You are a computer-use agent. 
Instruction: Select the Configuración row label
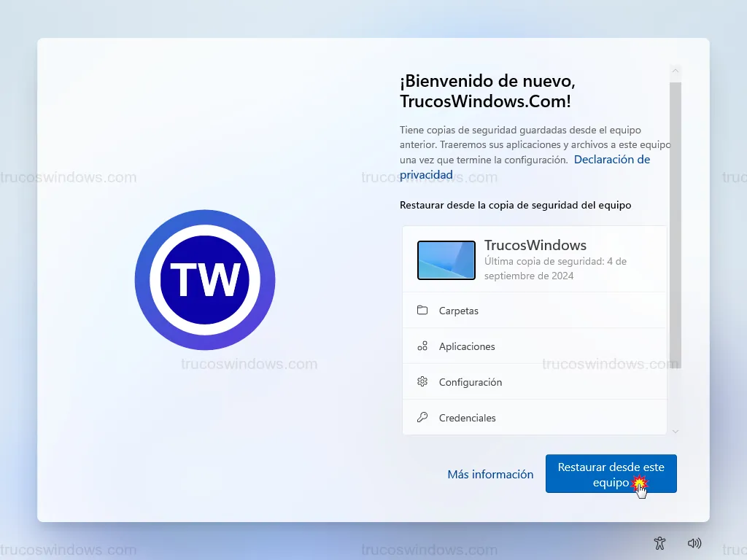click(471, 382)
